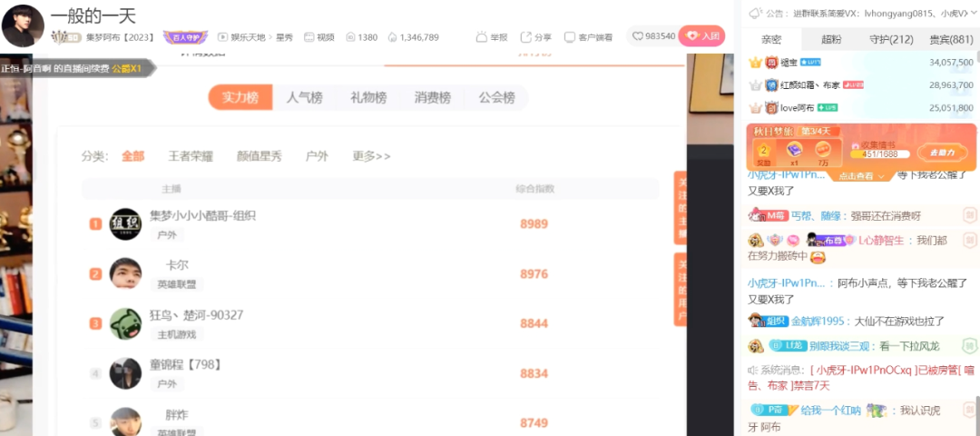Click the announcement speaker icon
The image size is (980, 436).
click(753, 13)
